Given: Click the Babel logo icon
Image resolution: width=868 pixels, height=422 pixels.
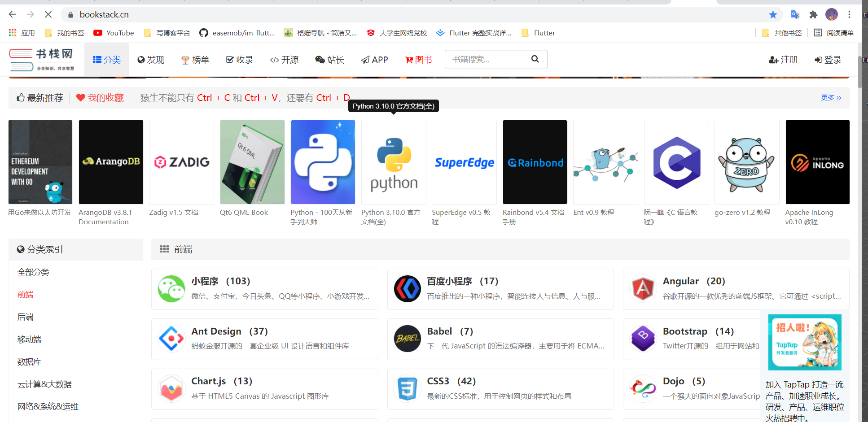Looking at the screenshot, I should point(407,339).
